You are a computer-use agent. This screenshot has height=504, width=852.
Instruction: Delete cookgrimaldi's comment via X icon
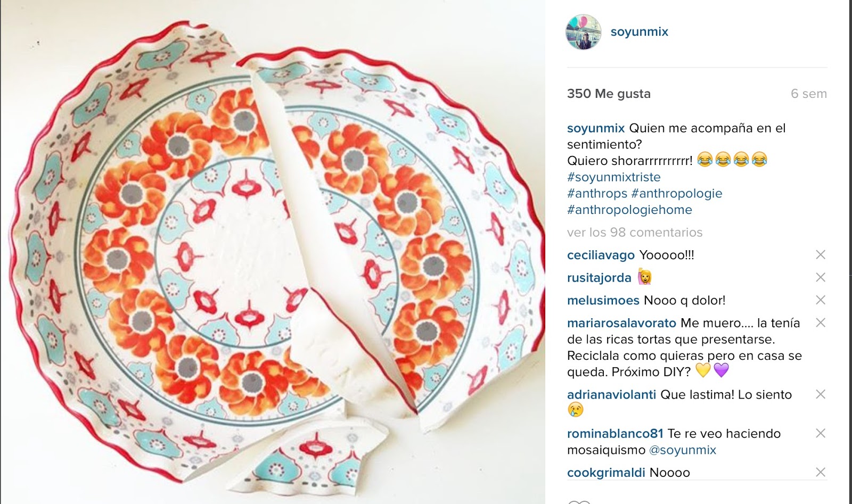[x=821, y=472]
